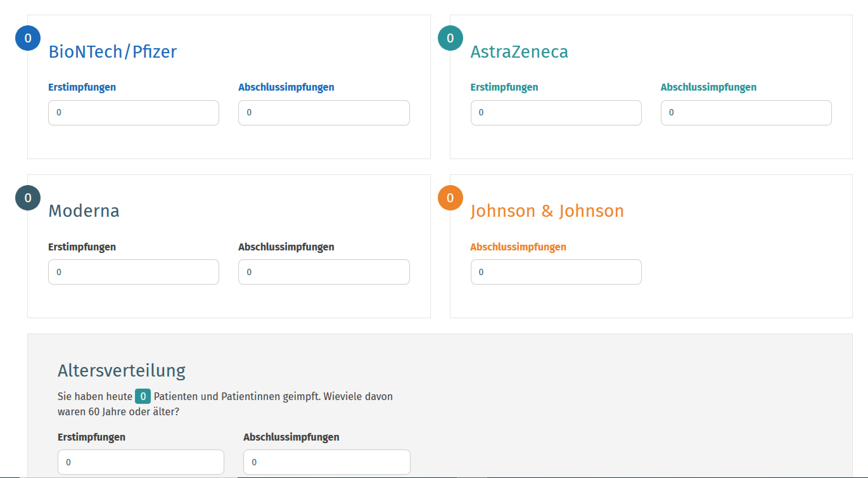The image size is (868, 478).
Task: Focus AstraZeneca Abschlussimpfungen input field
Action: 746,113
